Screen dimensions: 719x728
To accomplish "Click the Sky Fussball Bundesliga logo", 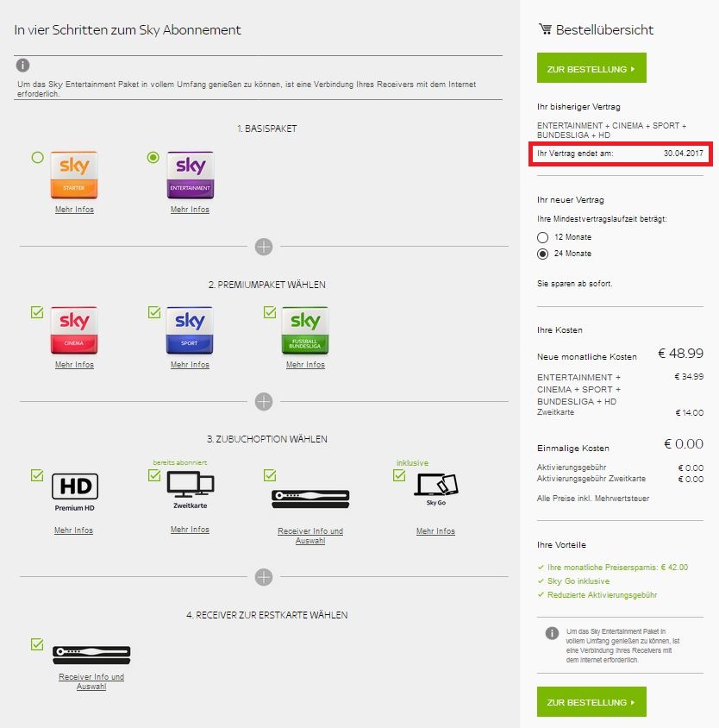I will (305, 330).
